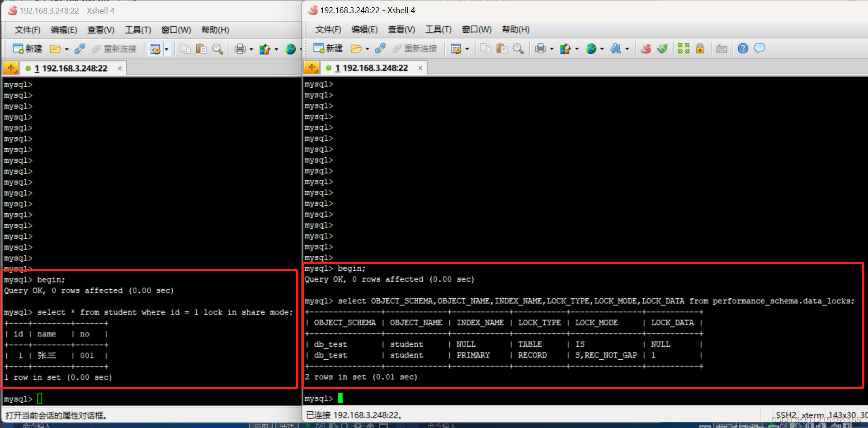The height and width of the screenshot is (428, 868).
Task: Launch Xftp via the red swirl icon
Action: [646, 48]
